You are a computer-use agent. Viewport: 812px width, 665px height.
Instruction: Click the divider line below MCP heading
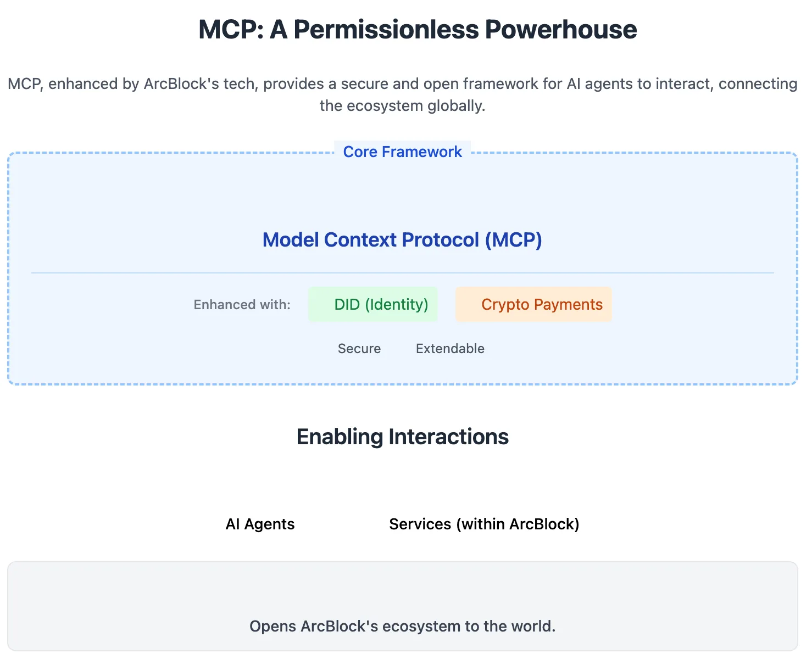tap(403, 273)
